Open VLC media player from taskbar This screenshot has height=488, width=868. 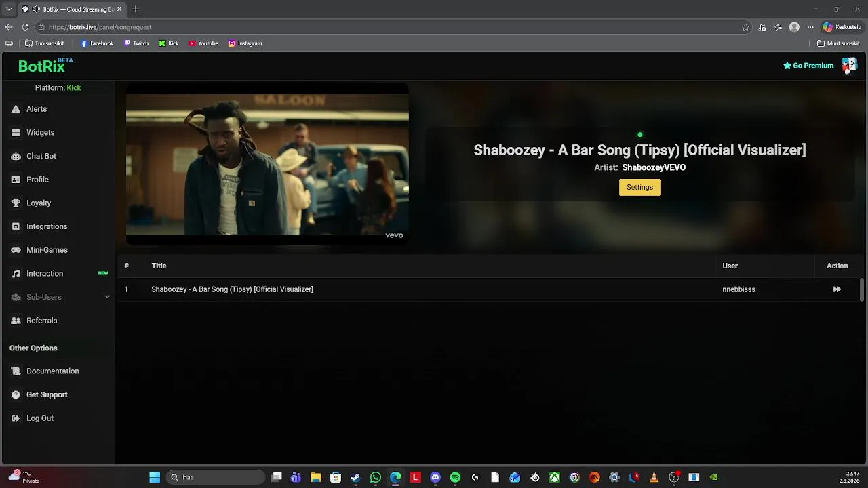(654, 477)
